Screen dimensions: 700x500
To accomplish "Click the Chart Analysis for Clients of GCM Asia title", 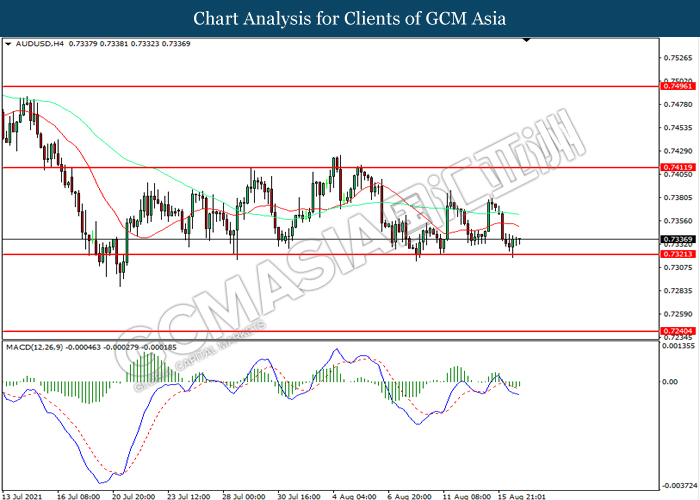I will coord(350,19).
